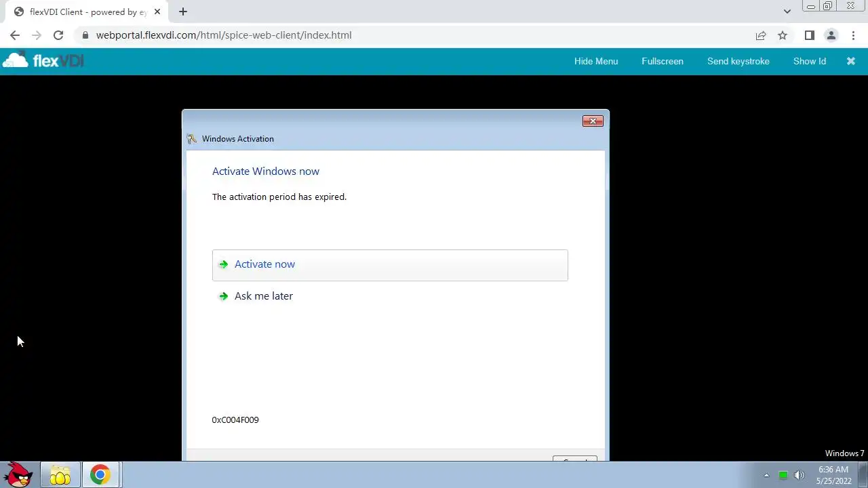Click Show Id in flexVDI bar
Viewport: 868px width, 488px height.
pyautogui.click(x=810, y=61)
